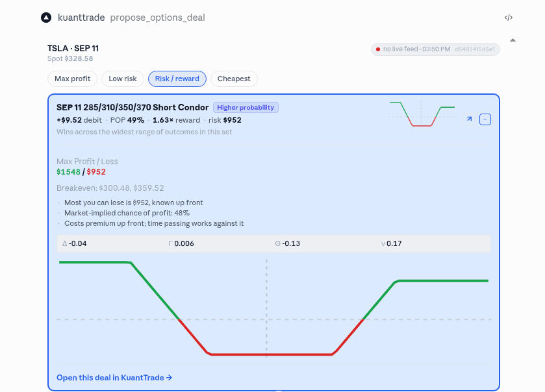
Task: Click the Spot $328.58 text
Action: pos(70,58)
